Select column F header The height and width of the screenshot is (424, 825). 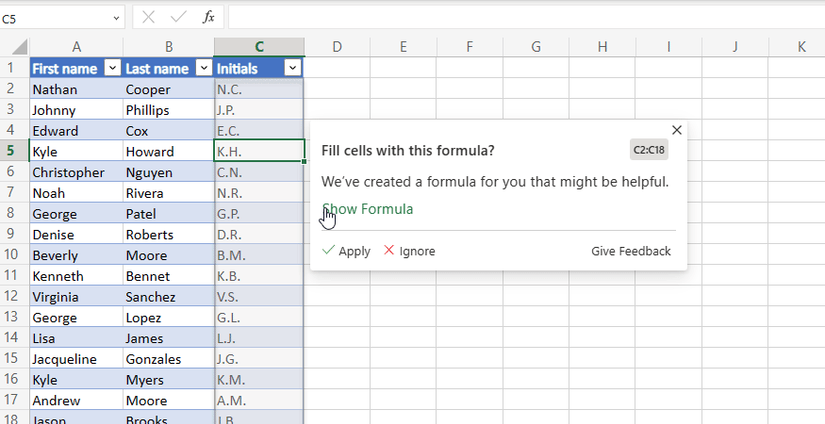469,47
